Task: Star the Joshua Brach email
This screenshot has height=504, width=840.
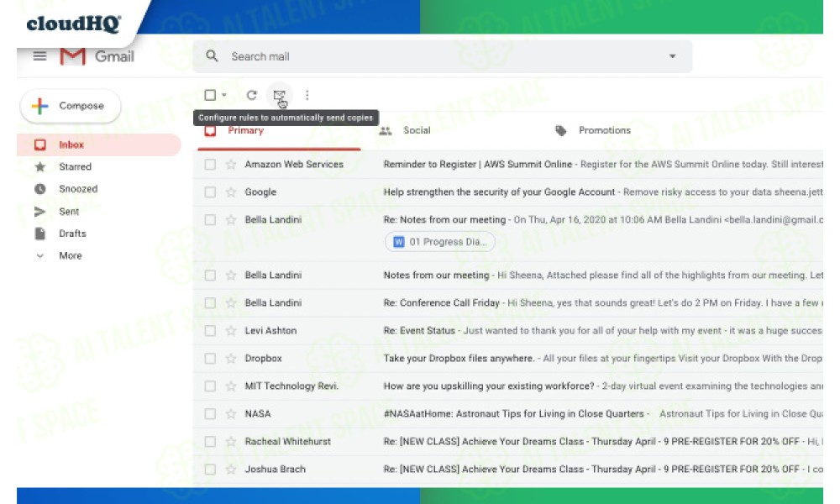Action: point(231,470)
